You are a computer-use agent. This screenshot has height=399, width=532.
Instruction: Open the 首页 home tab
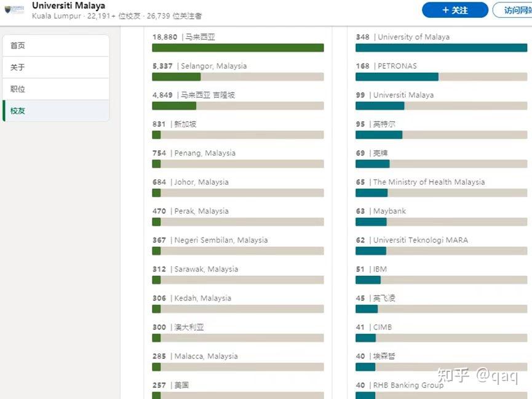point(56,46)
